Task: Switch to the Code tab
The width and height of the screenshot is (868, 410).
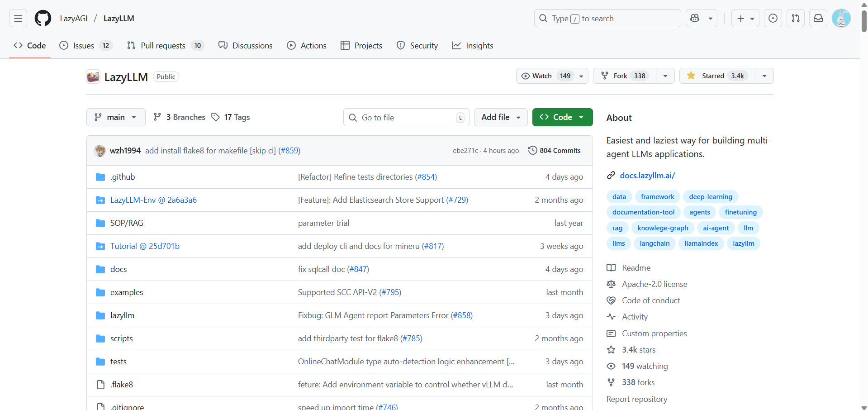Action: pos(30,46)
